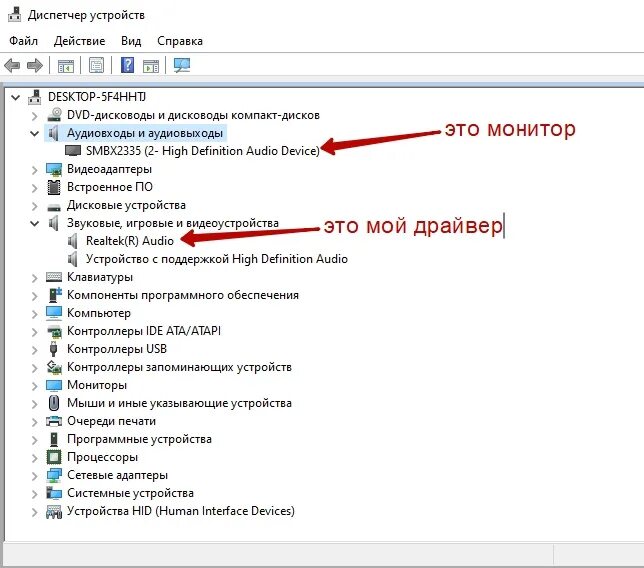Open the Вид menu
The width and height of the screenshot is (644, 568).
(131, 41)
